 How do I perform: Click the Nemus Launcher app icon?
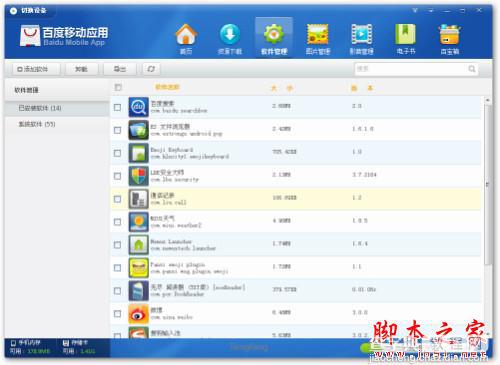pyautogui.click(x=138, y=245)
